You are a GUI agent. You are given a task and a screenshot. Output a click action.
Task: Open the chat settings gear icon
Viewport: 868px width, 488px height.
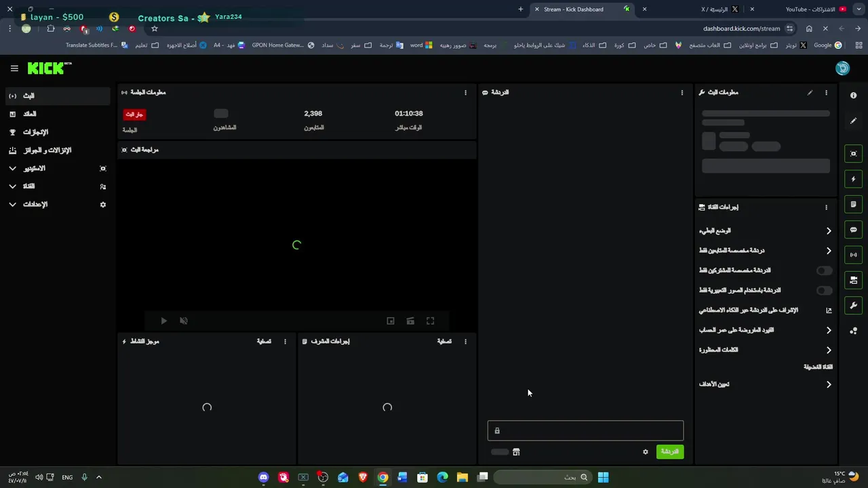(x=646, y=452)
